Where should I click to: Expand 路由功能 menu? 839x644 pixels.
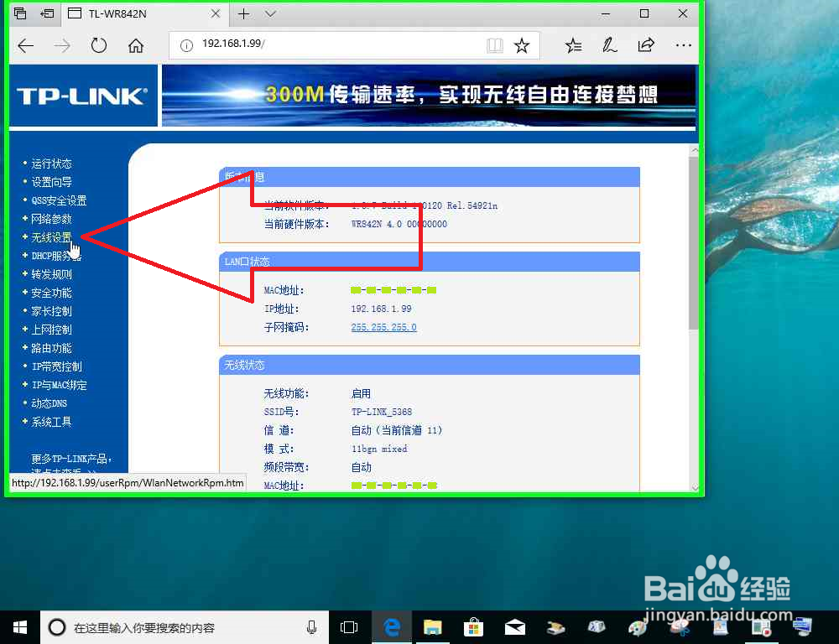point(51,348)
